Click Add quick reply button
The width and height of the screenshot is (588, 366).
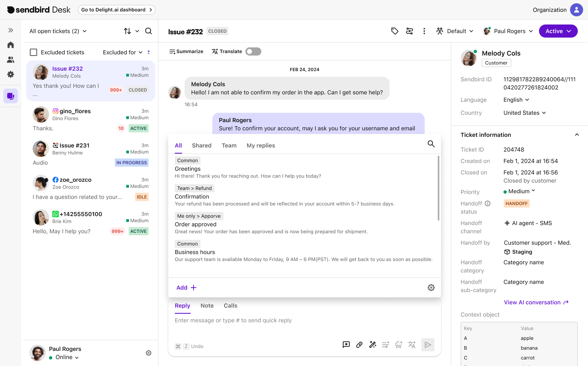coord(186,288)
